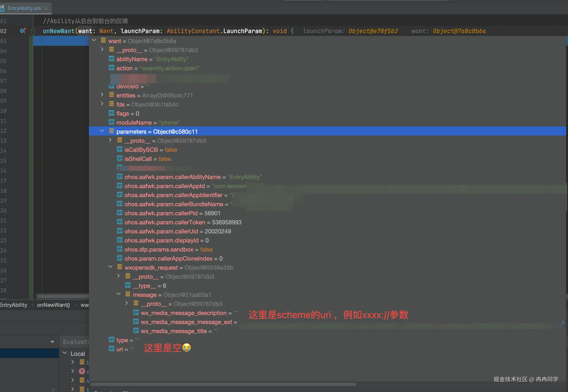Collapse the message object node
Screen dimensions: 568x392
pos(119,294)
